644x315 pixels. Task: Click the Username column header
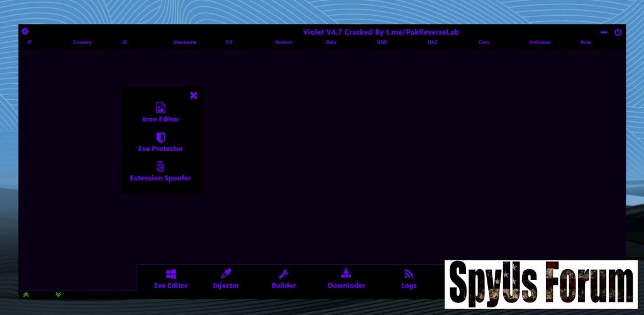pyautogui.click(x=185, y=43)
